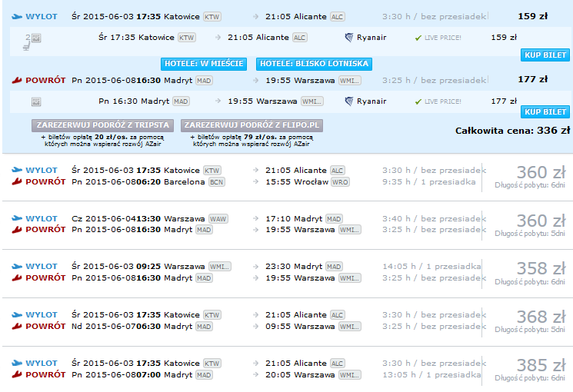Click the seat icon under Katowice flight detail
This screenshot has height=392, width=573.
pyautogui.click(x=26, y=46)
